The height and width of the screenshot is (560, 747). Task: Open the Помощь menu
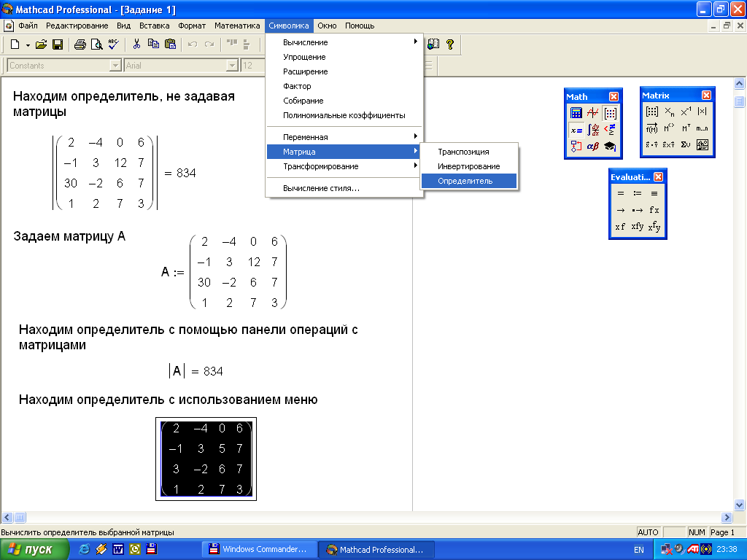point(360,26)
